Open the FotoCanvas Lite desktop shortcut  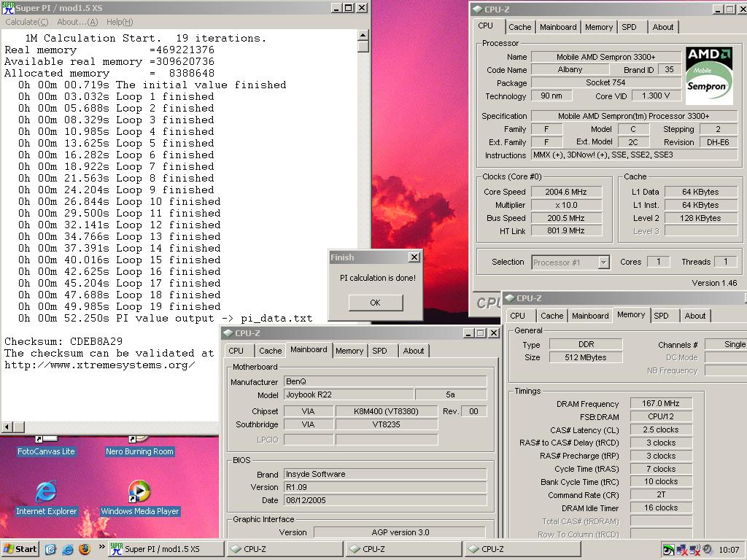46,451
